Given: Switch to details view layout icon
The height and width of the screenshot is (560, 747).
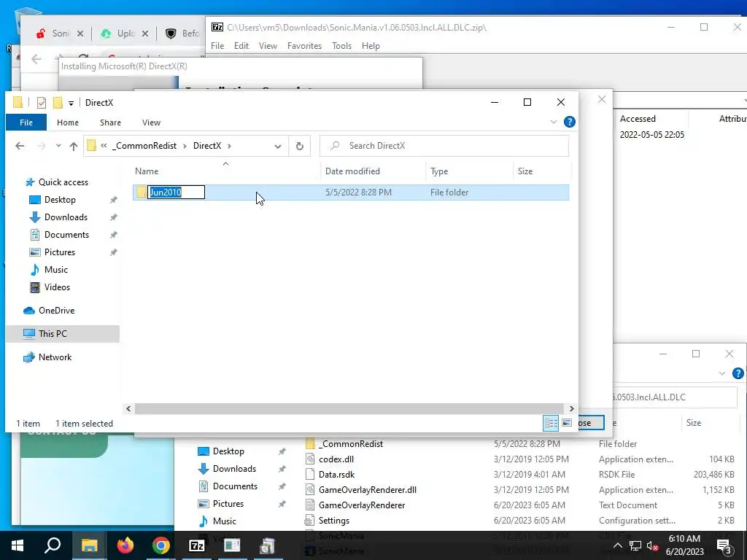Looking at the screenshot, I should (551, 423).
